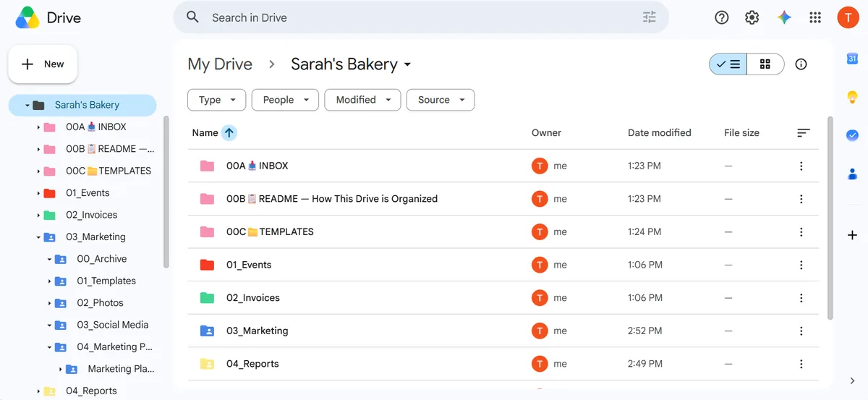
Task: Open more actions for 00C TEMPLATES row
Action: (801, 232)
